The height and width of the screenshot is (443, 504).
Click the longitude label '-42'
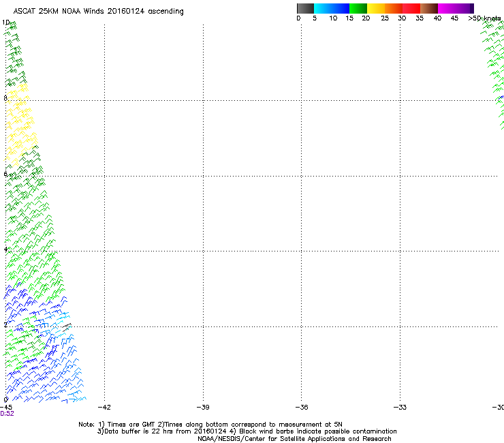click(x=104, y=408)
